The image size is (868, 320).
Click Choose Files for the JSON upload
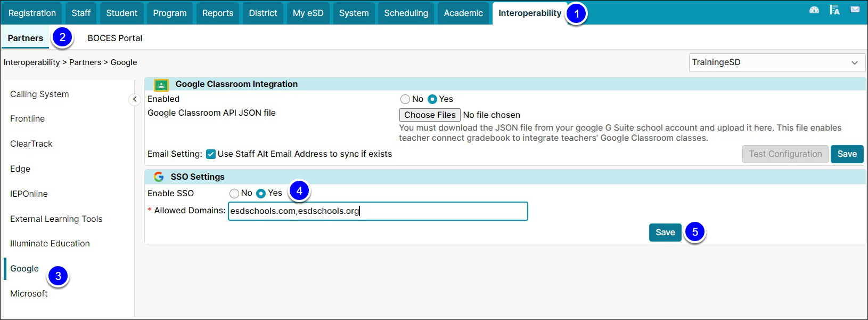[430, 115]
